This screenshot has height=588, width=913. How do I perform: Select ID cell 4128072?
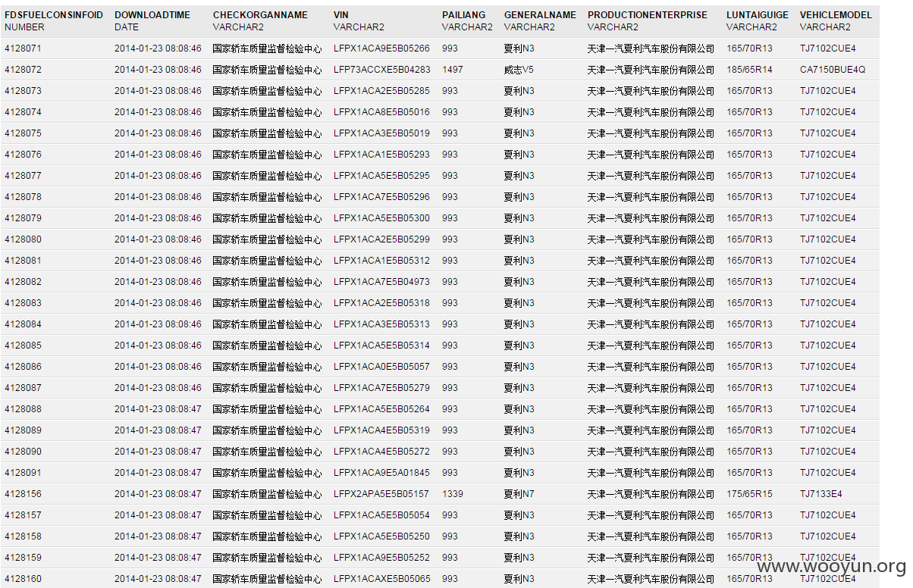tap(23, 70)
